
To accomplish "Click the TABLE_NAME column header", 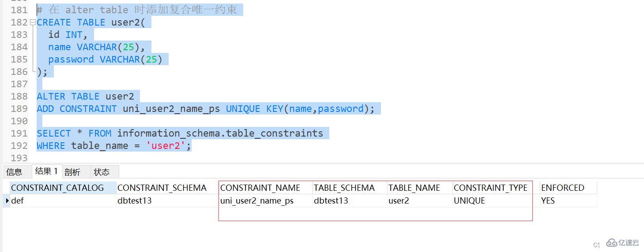I will pyautogui.click(x=414, y=188).
